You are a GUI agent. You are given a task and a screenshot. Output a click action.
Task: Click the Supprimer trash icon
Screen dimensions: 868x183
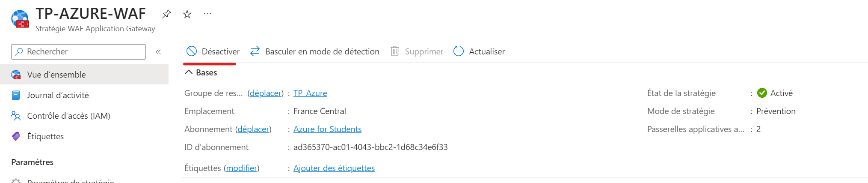click(x=395, y=51)
